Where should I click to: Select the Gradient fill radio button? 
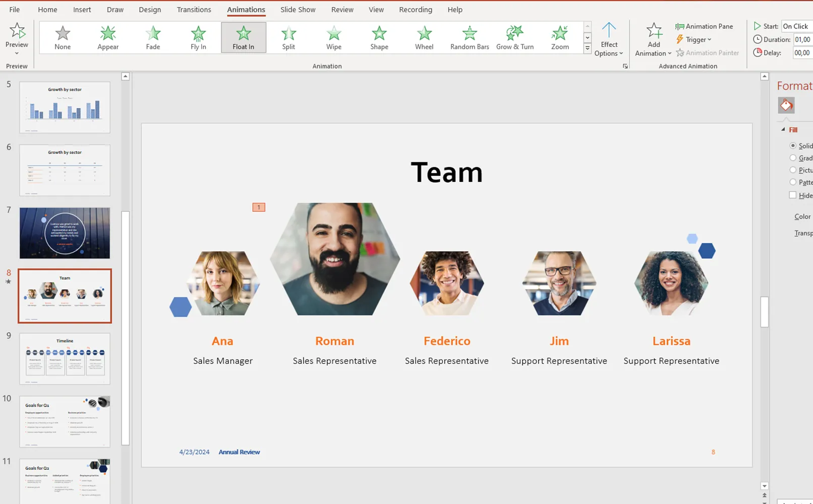(793, 158)
